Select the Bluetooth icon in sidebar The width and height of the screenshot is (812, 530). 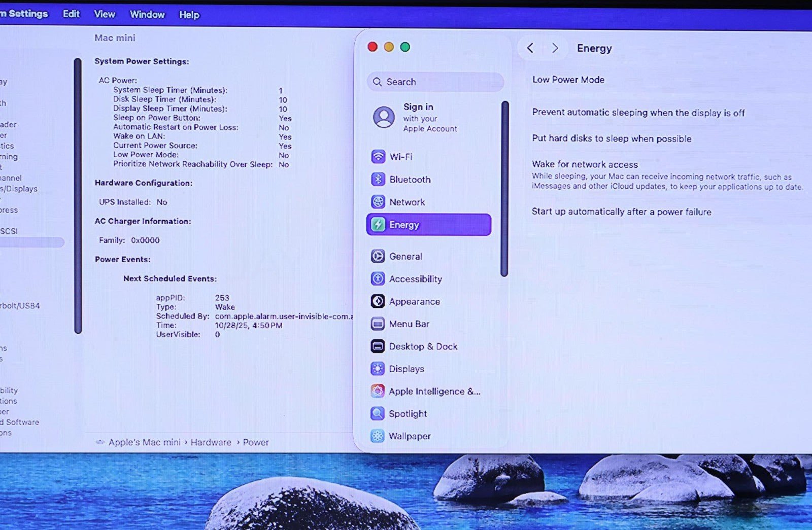pos(378,180)
